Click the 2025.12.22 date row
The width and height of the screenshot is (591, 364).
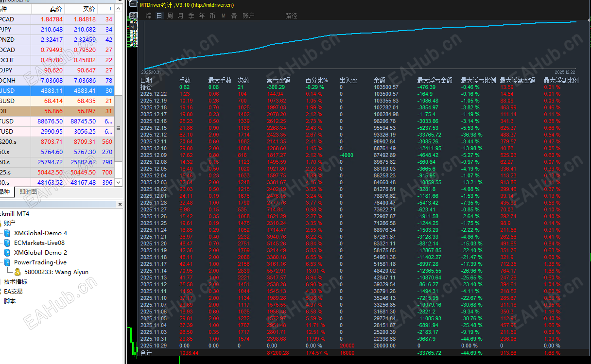click(x=154, y=94)
